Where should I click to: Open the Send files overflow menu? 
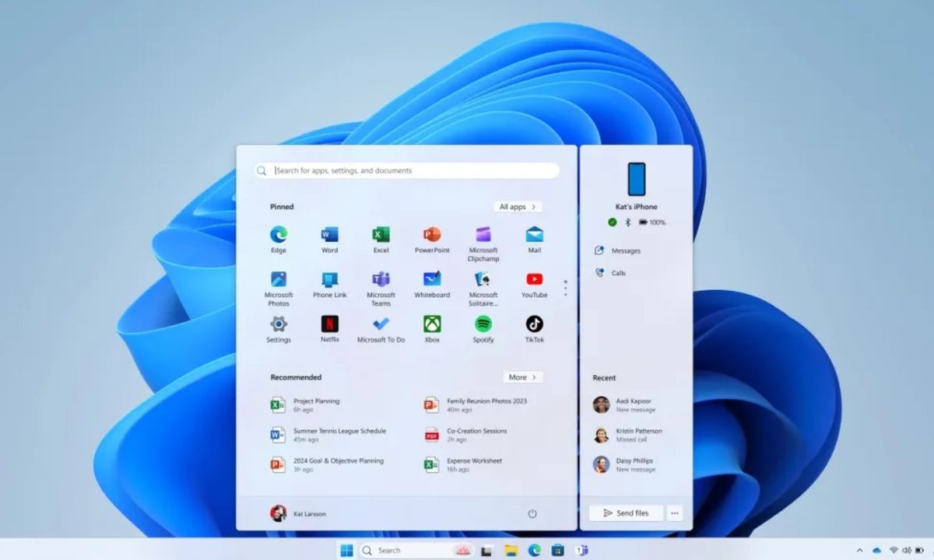tap(674, 513)
